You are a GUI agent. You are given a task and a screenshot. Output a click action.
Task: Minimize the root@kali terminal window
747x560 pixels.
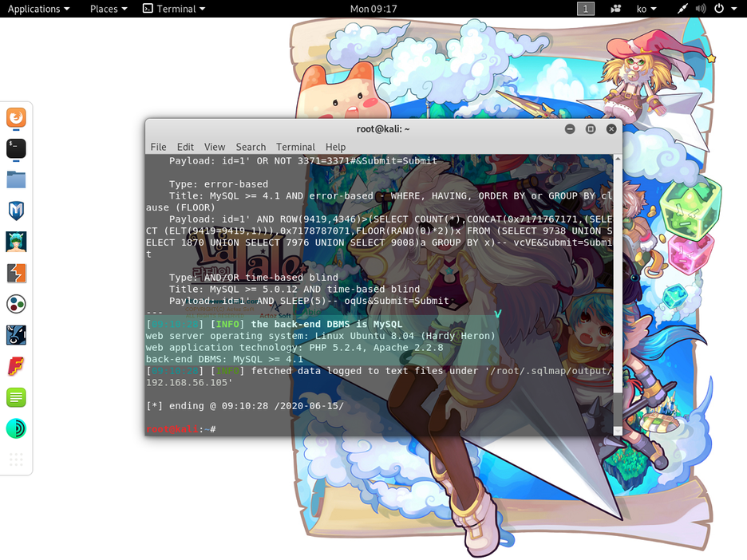(570, 129)
